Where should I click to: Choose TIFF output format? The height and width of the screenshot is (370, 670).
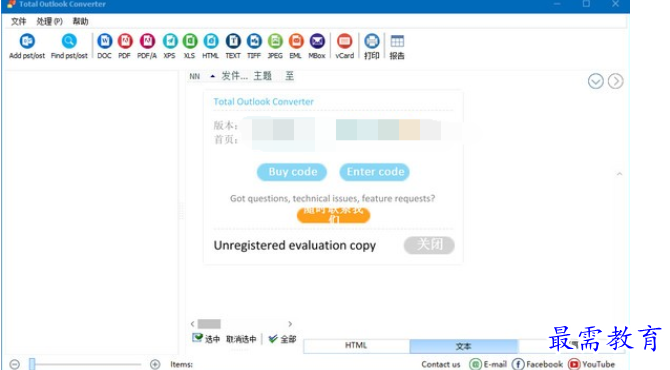pyautogui.click(x=254, y=46)
